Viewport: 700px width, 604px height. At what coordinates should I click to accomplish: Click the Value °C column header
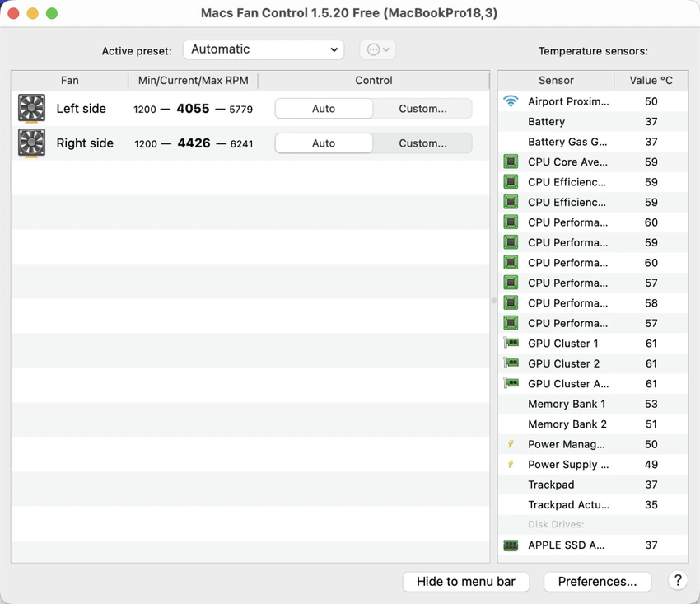(651, 80)
